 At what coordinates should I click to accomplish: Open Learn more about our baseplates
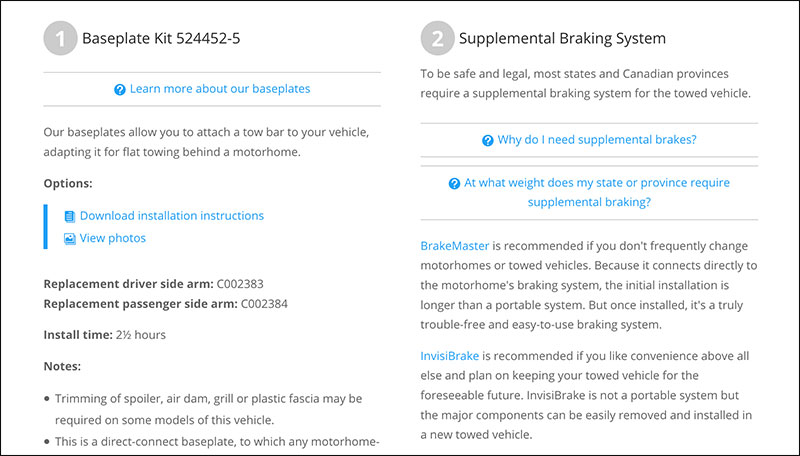coord(220,89)
